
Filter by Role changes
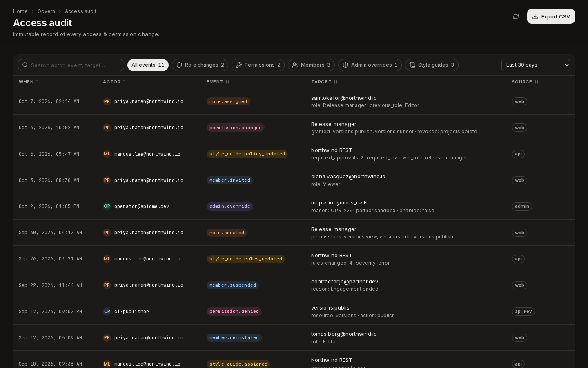(200, 65)
